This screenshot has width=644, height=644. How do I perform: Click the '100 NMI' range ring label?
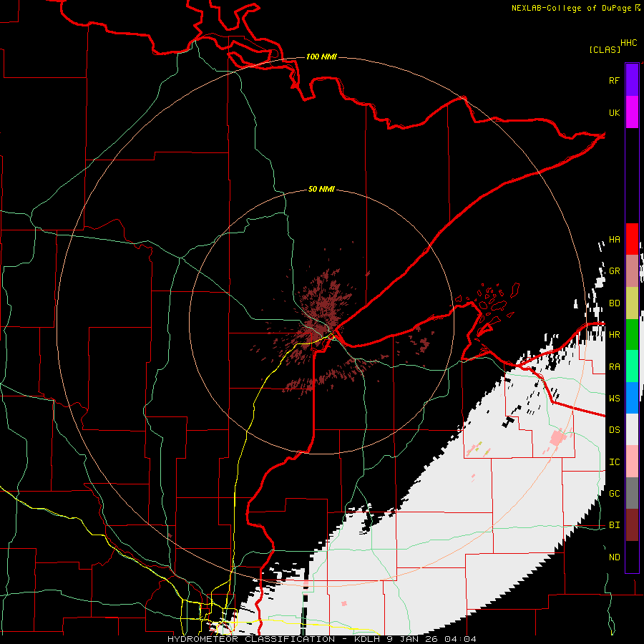321,57
